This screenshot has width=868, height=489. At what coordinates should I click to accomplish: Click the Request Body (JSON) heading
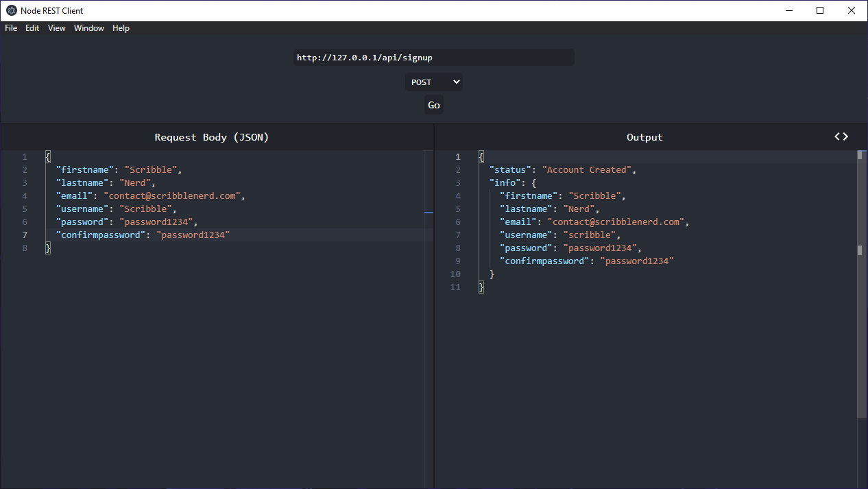212,137
